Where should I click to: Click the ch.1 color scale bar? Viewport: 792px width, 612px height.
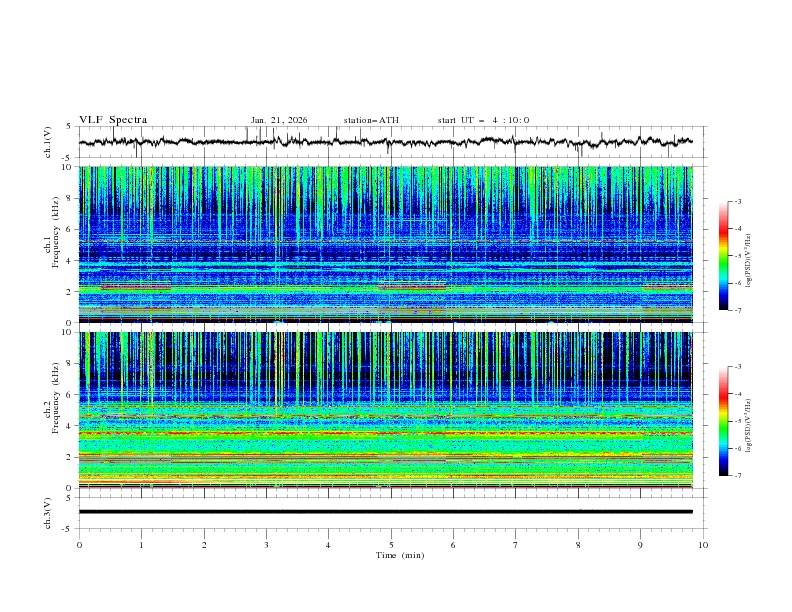[723, 256]
